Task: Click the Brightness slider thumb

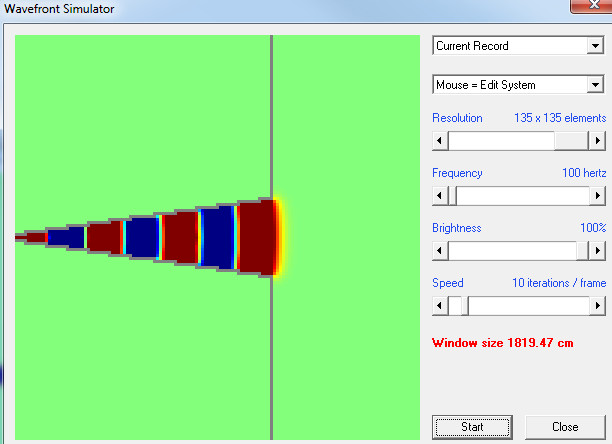Action: point(582,250)
